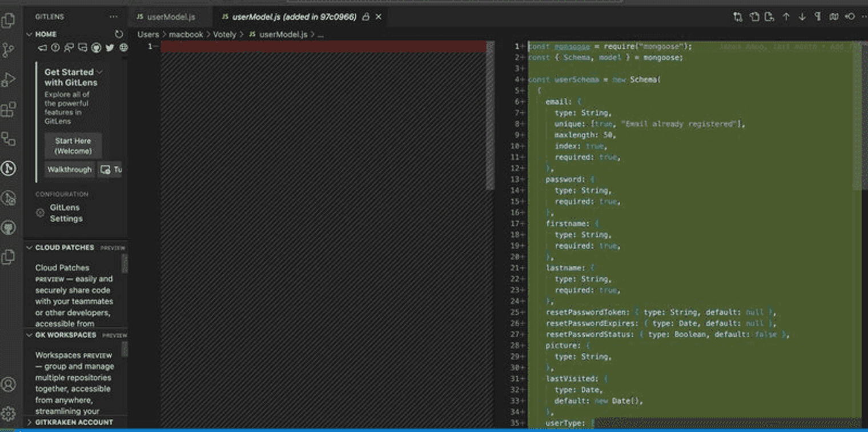Close the userModel.js diff tab
Viewport: 868px width, 432px height.
coord(378,17)
